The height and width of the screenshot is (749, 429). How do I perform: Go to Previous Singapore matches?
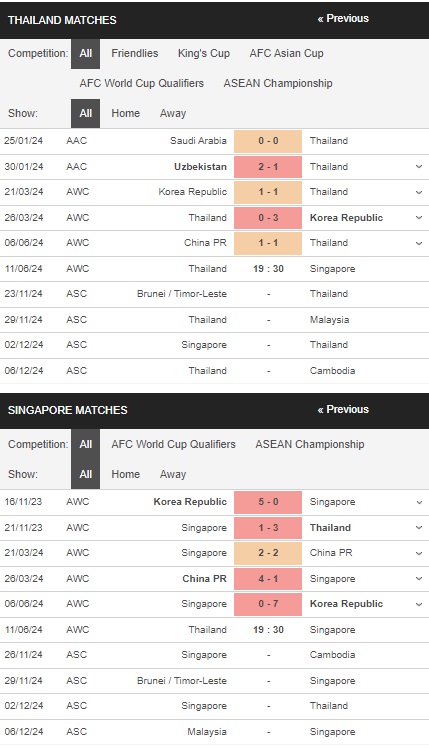pyautogui.click(x=343, y=409)
